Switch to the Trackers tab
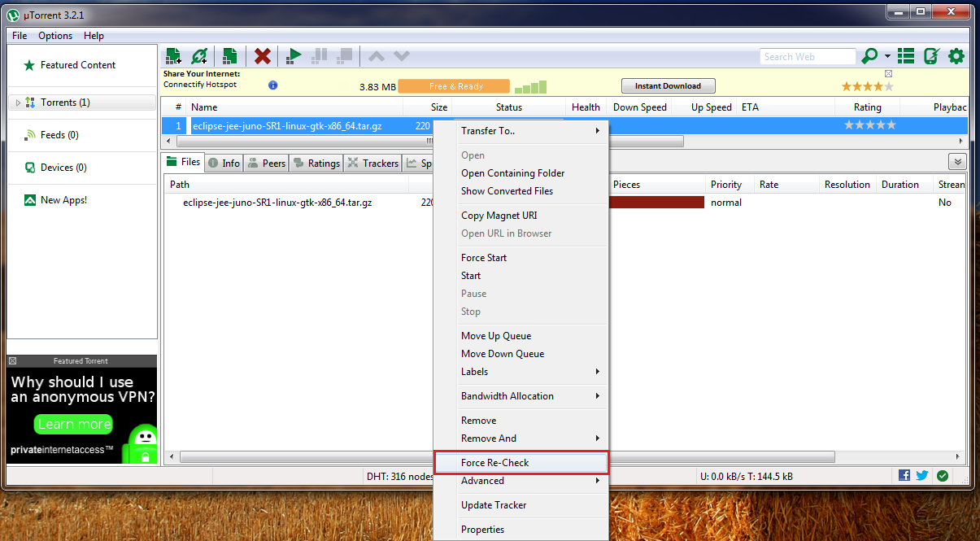980x541 pixels. point(373,163)
